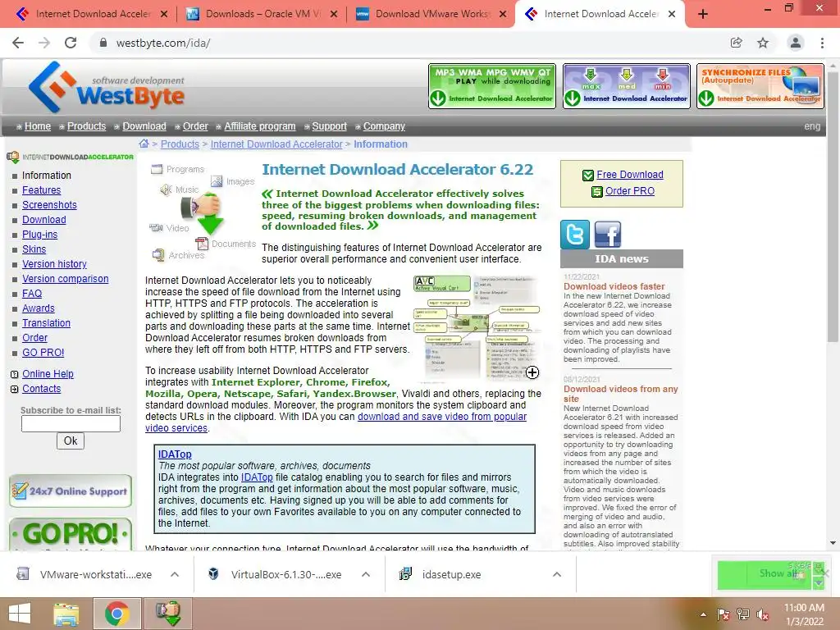Open the Windows Start button
The image size is (840, 630).
pyautogui.click(x=20, y=614)
